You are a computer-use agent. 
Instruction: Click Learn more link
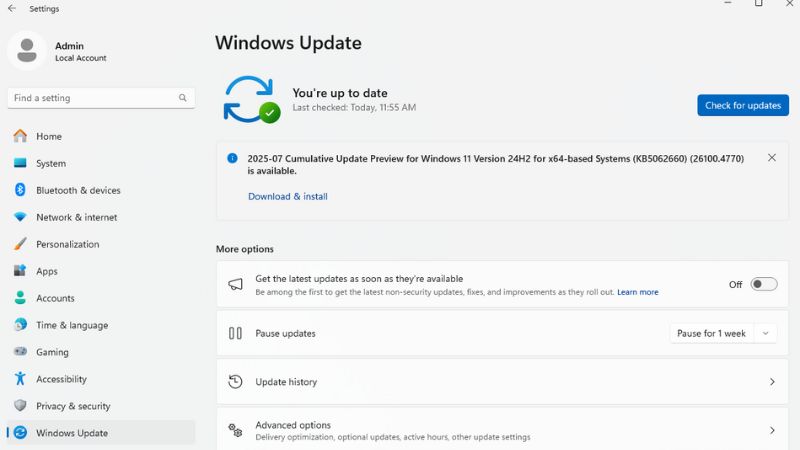point(638,292)
